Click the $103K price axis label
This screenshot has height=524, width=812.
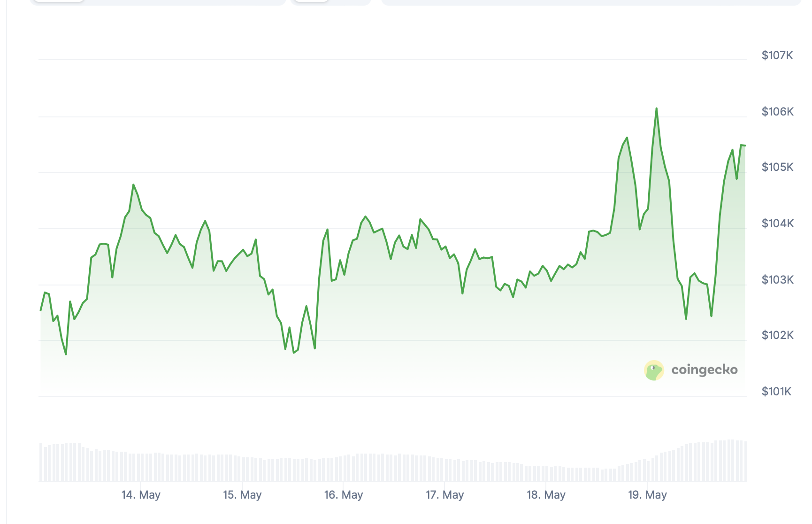click(x=777, y=280)
